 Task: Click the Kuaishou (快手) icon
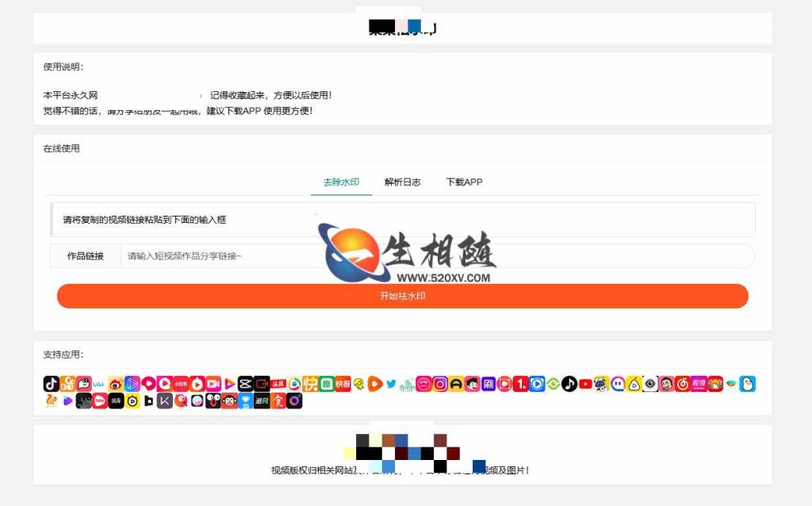tap(309, 384)
